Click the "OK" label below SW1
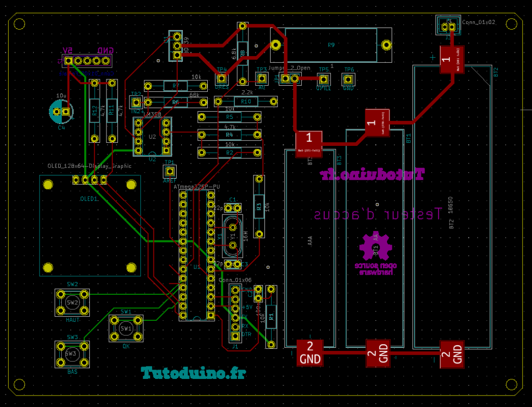The image size is (532, 407). pyautogui.click(x=126, y=346)
